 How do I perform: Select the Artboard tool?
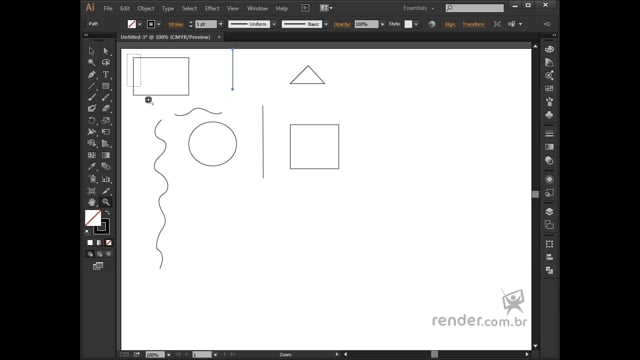91,191
